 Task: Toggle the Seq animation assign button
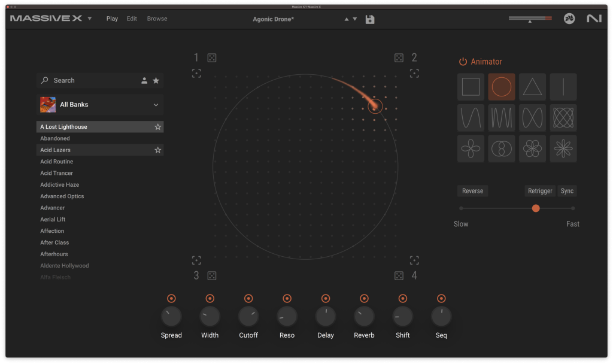[x=441, y=298]
